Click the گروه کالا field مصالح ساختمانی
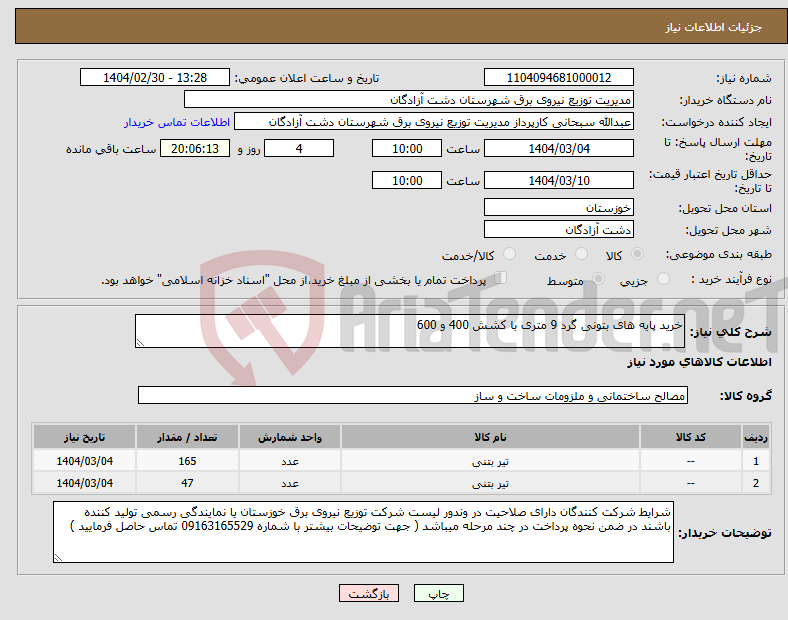Viewport: 788px width, 620px height. coord(413,395)
